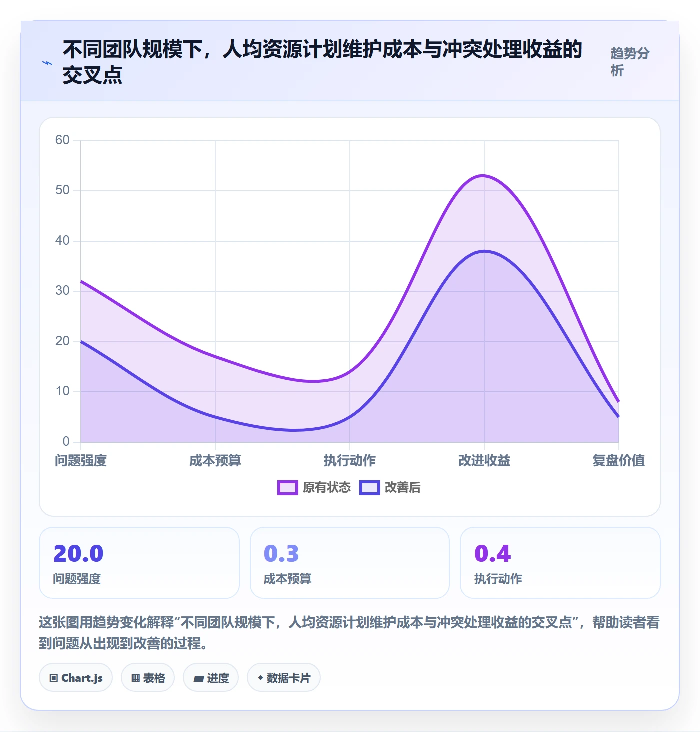This screenshot has width=700, height=732.
Task: Click the blue line point at 成本预算
Action: click(x=215, y=417)
